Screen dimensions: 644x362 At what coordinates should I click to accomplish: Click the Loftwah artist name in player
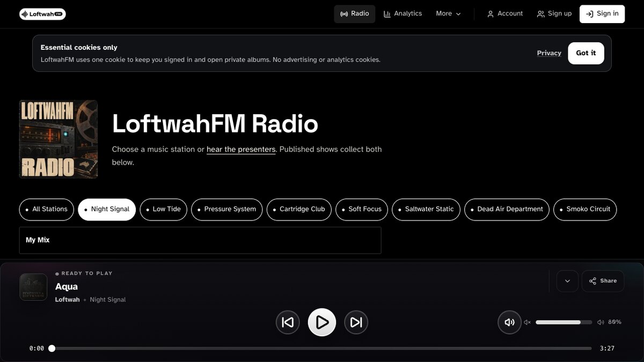point(68,300)
